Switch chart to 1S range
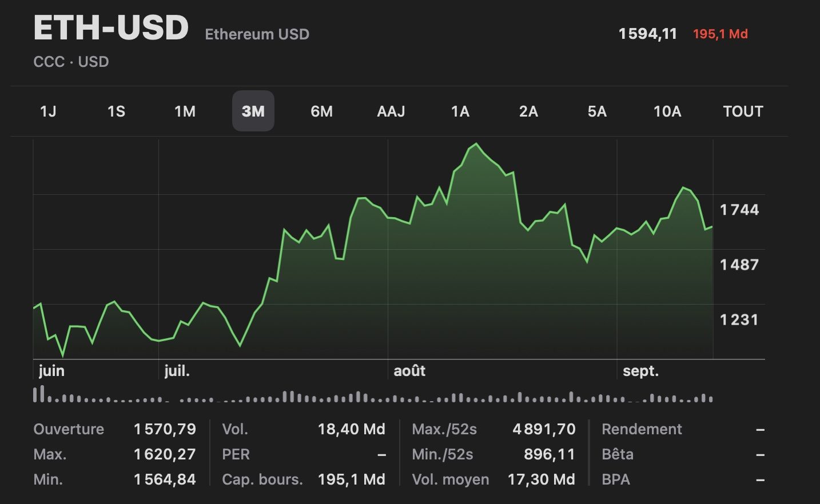Viewport: 820px width, 504px height. (116, 111)
